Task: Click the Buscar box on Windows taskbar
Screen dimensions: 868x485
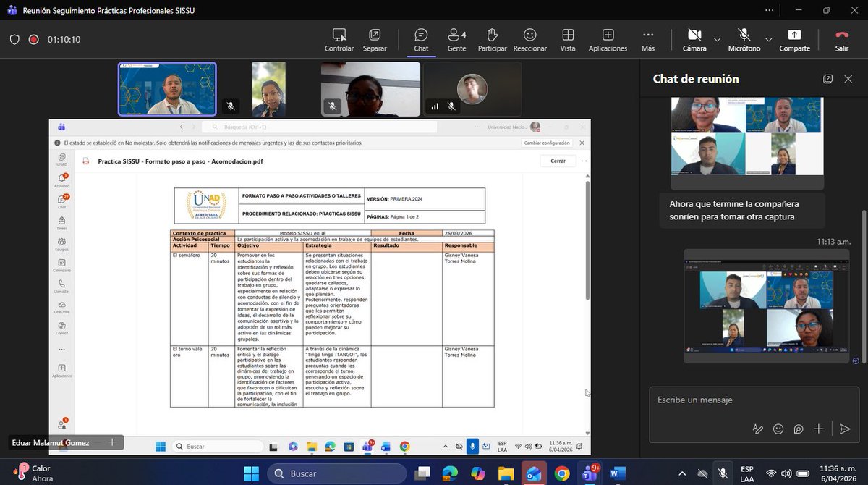Action: pyautogui.click(x=336, y=474)
